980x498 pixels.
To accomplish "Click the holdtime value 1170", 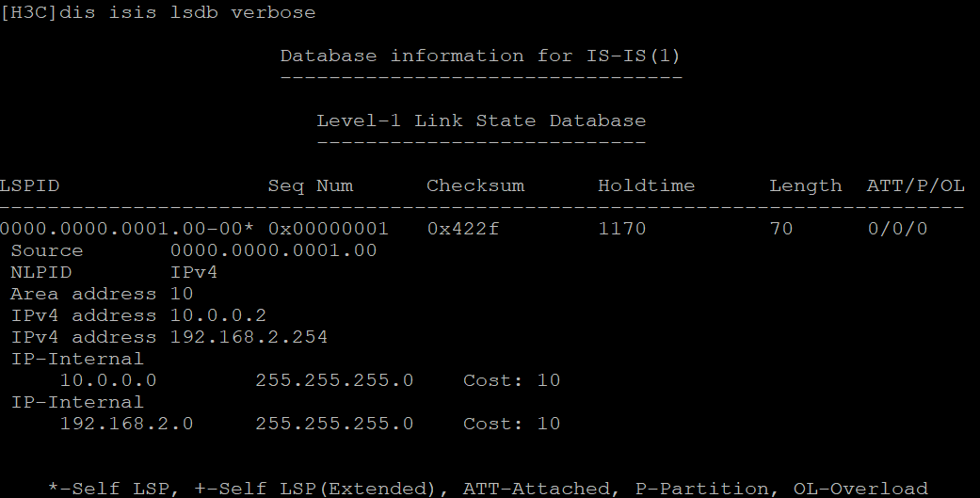I will point(622,229).
